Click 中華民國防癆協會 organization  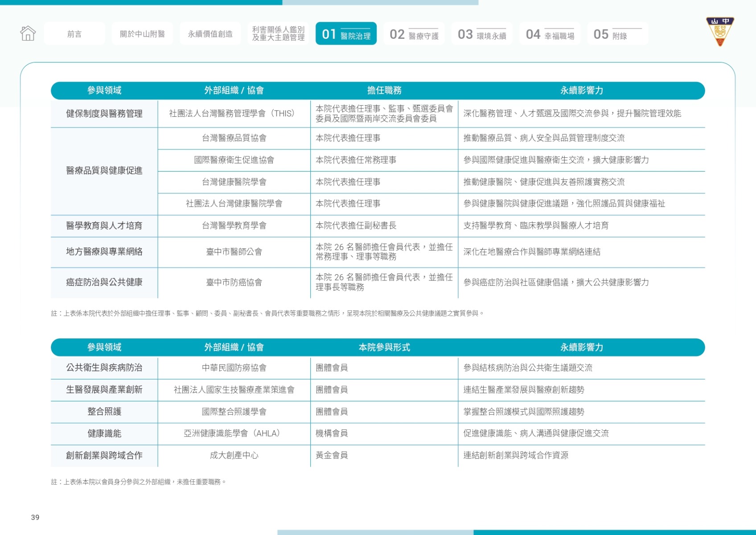point(234,368)
